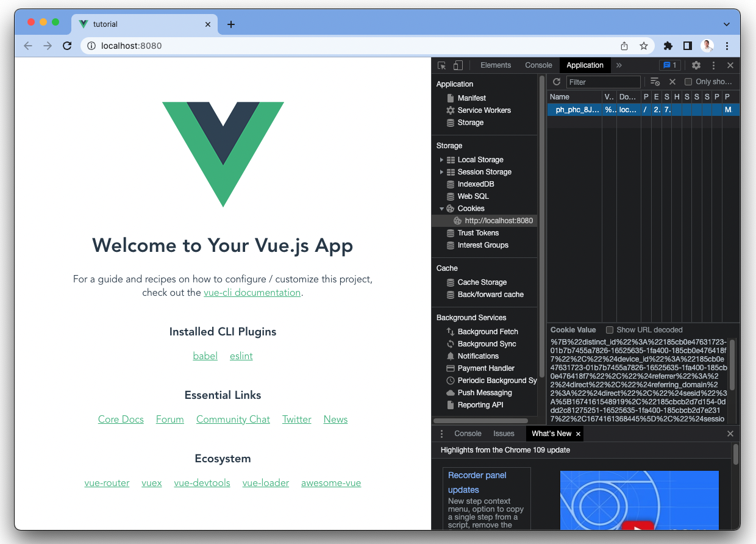Clear all cookies icon
756x544 pixels.
pos(655,82)
